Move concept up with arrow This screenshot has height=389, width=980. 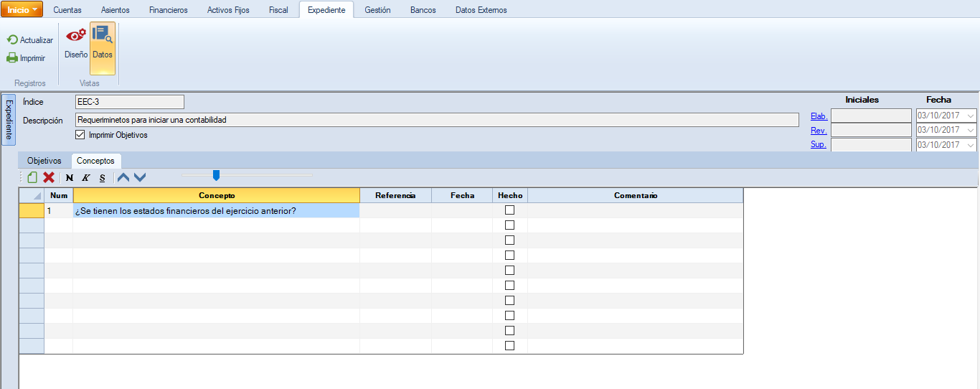click(x=123, y=177)
